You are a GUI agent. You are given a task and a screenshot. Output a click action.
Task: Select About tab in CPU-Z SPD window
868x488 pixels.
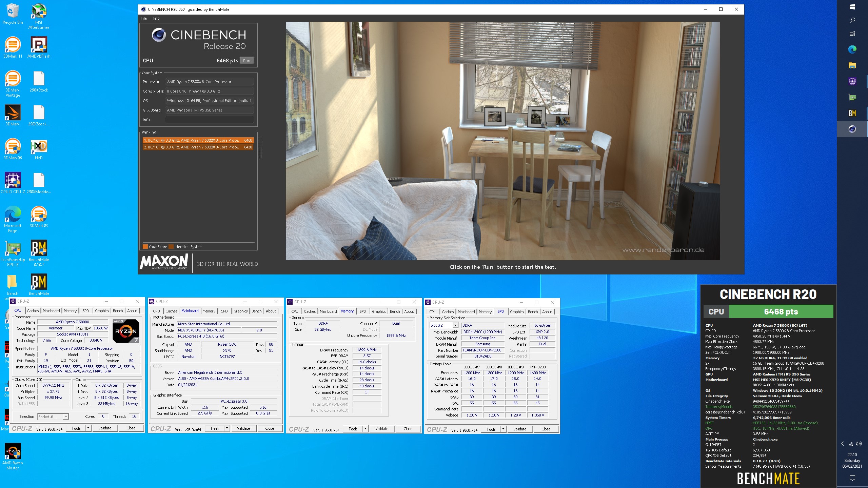547,312
